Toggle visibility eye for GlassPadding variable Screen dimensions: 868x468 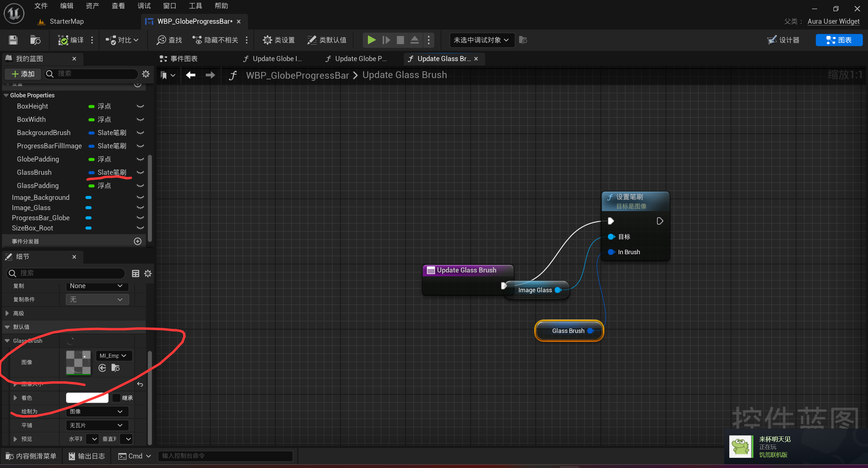[x=140, y=186]
